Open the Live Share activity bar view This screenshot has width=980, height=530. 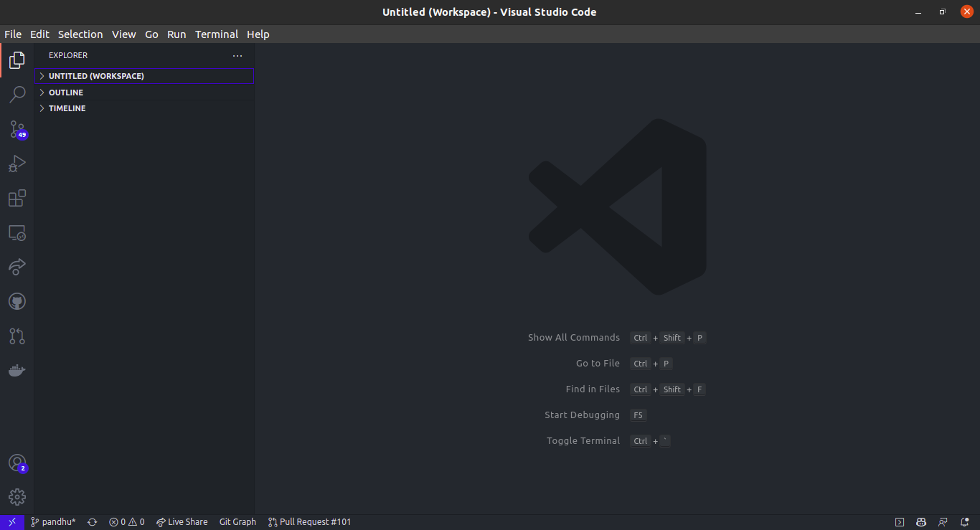coord(17,267)
